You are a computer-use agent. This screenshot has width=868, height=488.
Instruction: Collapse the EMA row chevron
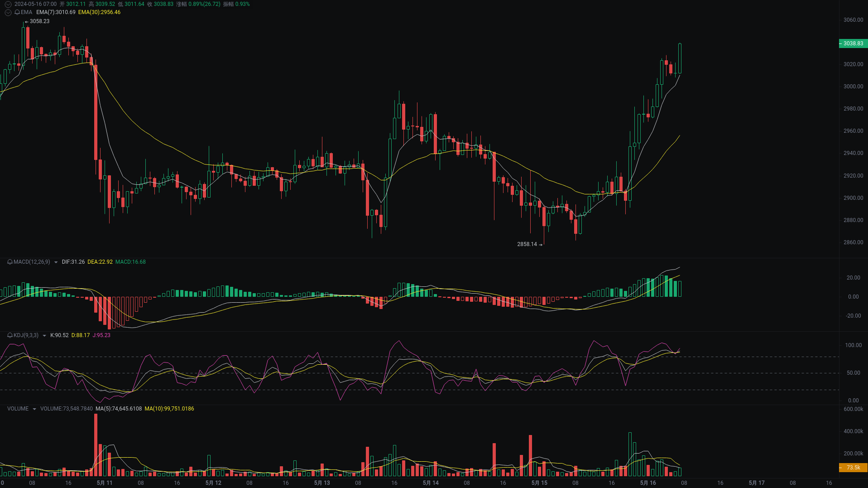[x=8, y=12]
